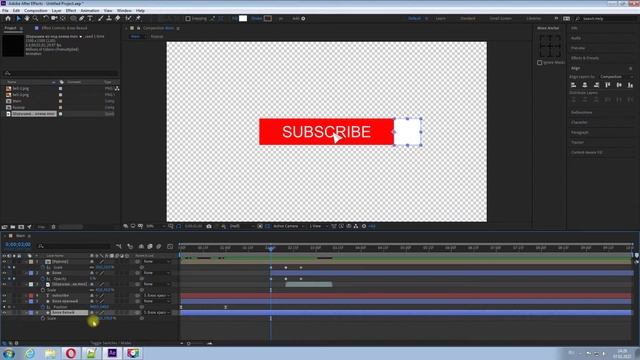
Task: Click the new folder icon in Project panel
Action: tap(13, 227)
